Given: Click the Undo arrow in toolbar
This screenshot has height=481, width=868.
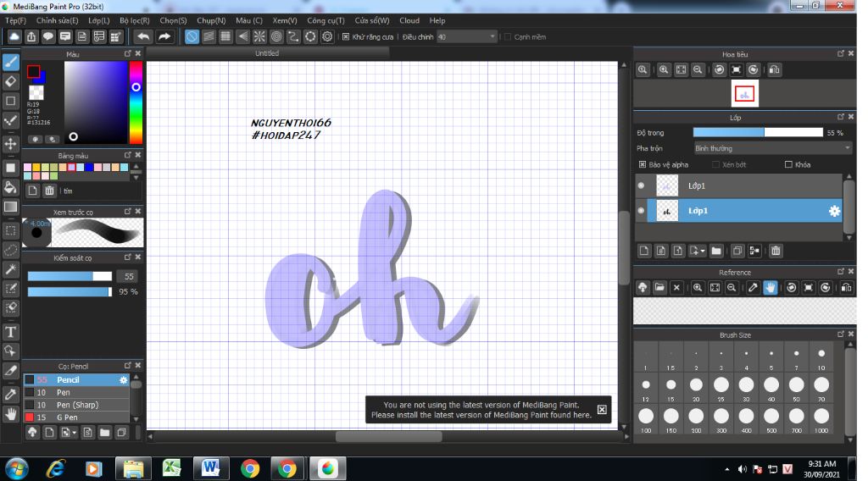Looking at the screenshot, I should point(143,37).
